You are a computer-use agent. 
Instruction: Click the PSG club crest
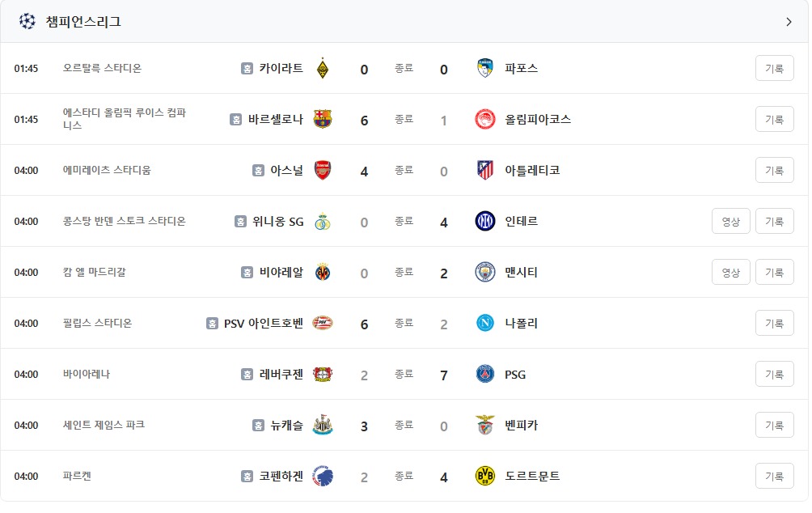(x=485, y=374)
